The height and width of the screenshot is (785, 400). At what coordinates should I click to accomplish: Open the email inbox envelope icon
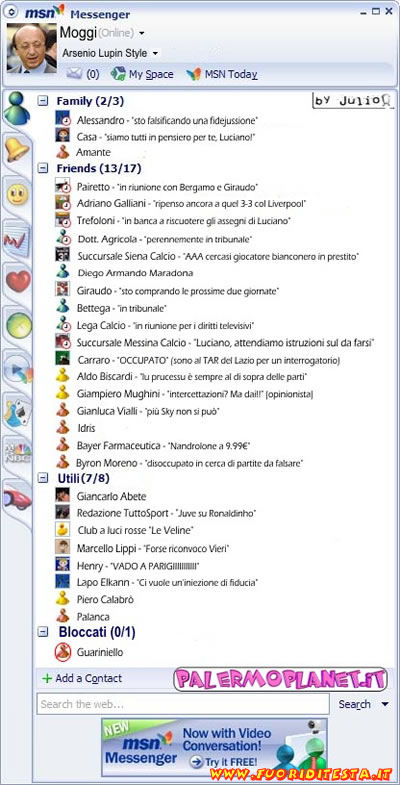pyautogui.click(x=74, y=74)
